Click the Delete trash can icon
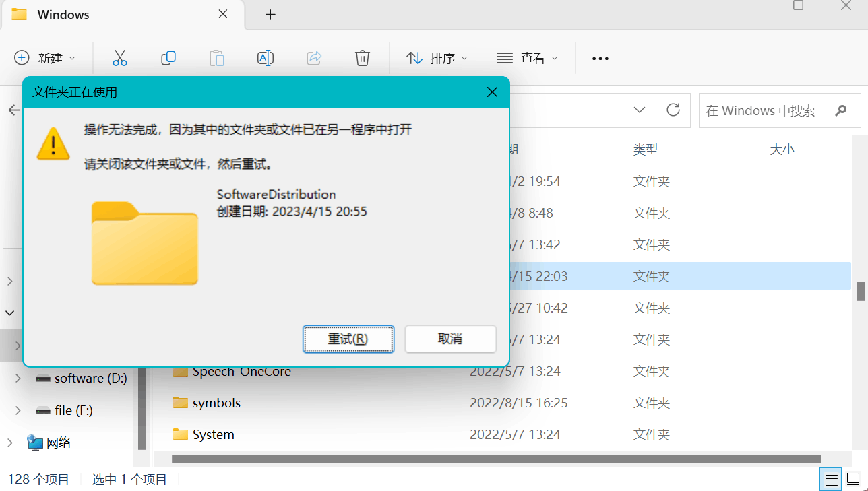This screenshot has height=491, width=868. (363, 58)
